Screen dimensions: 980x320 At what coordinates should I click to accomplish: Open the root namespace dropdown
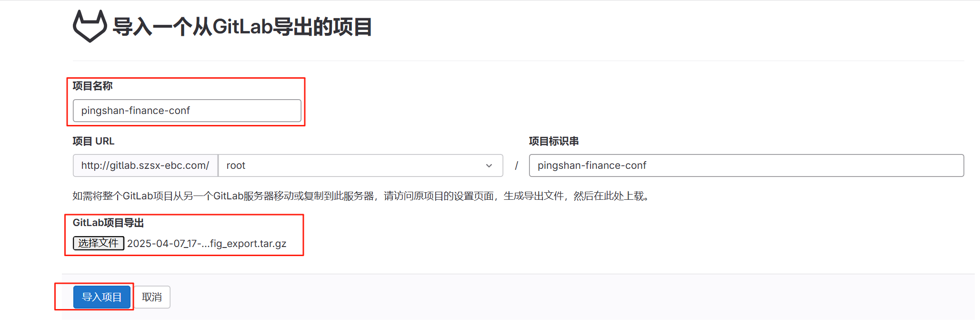(x=360, y=165)
